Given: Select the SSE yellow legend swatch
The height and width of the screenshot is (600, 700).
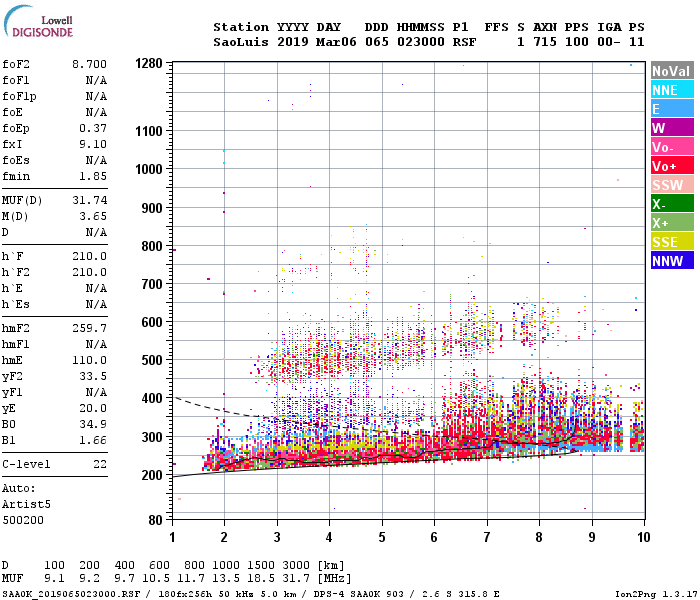Looking at the screenshot, I should (672, 242).
